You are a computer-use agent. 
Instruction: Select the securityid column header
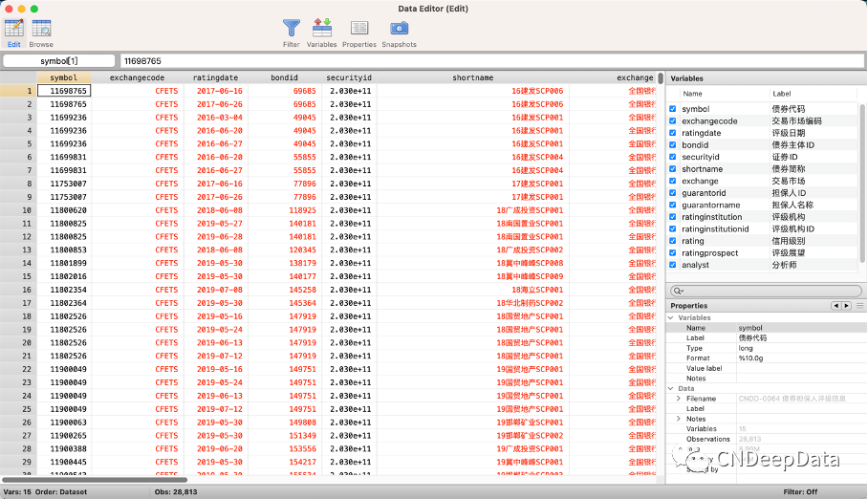(x=349, y=77)
